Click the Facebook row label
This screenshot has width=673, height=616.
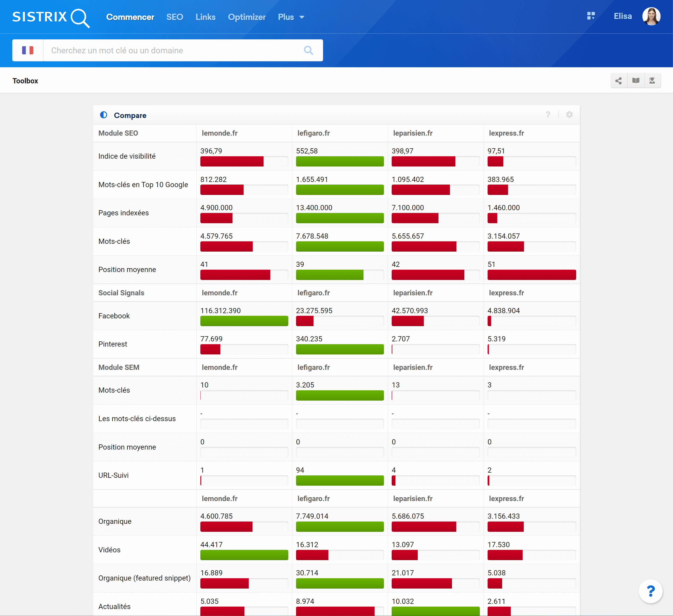pos(114,316)
